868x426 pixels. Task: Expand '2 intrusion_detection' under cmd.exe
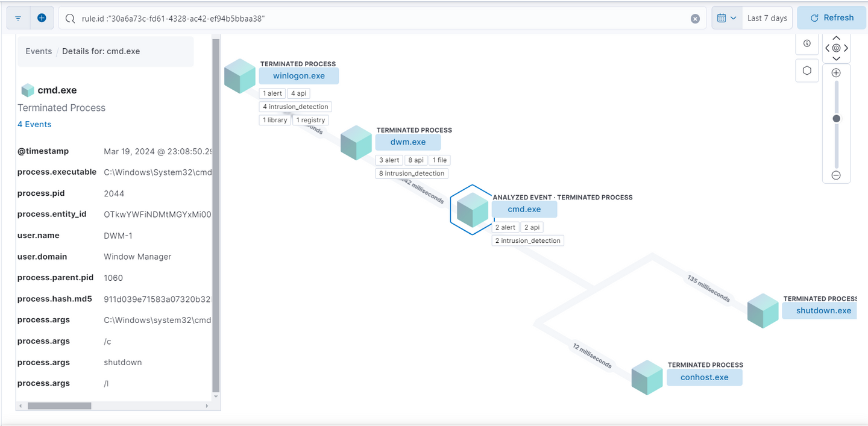point(527,240)
